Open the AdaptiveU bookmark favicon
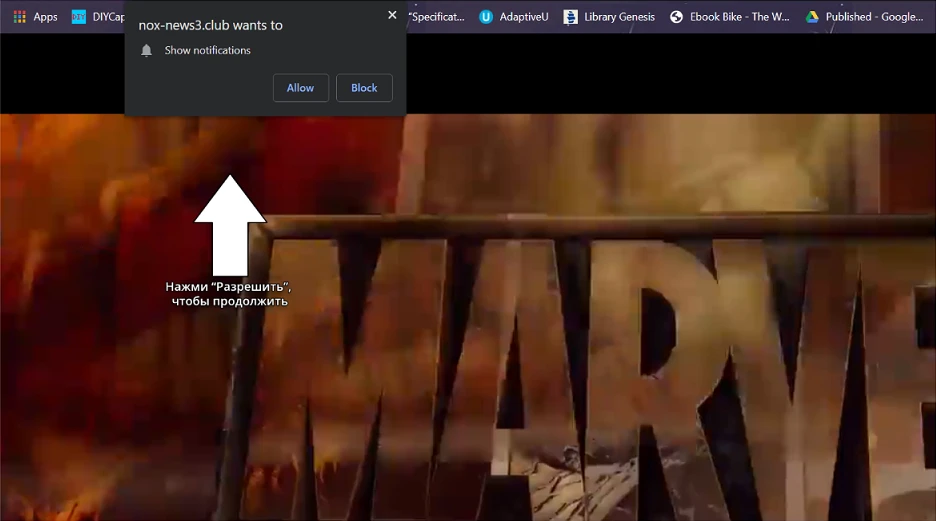This screenshot has width=936, height=521. 486,17
